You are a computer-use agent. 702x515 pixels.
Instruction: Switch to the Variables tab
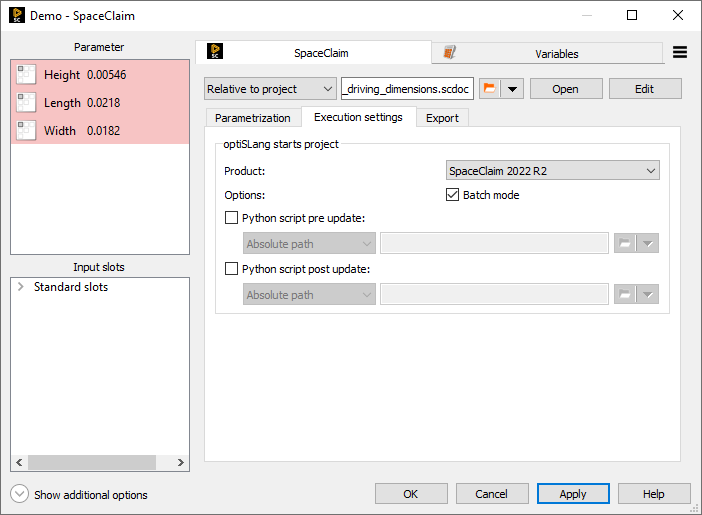[x=547, y=53]
